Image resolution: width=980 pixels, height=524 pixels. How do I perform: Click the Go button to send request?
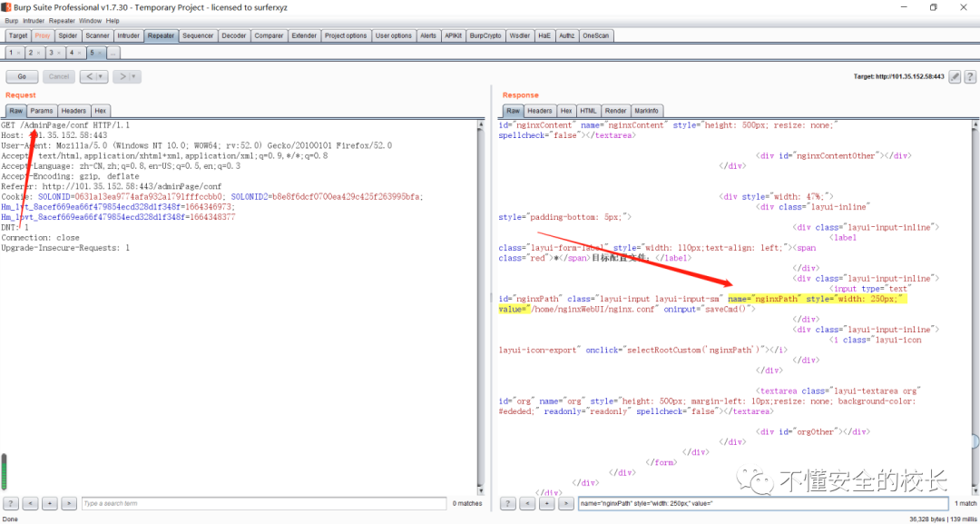pyautogui.click(x=22, y=76)
